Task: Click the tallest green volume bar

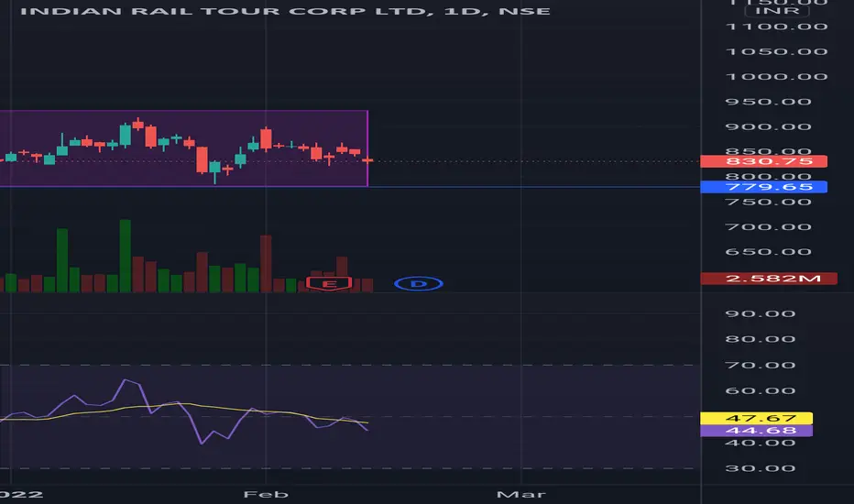Action: (126, 256)
